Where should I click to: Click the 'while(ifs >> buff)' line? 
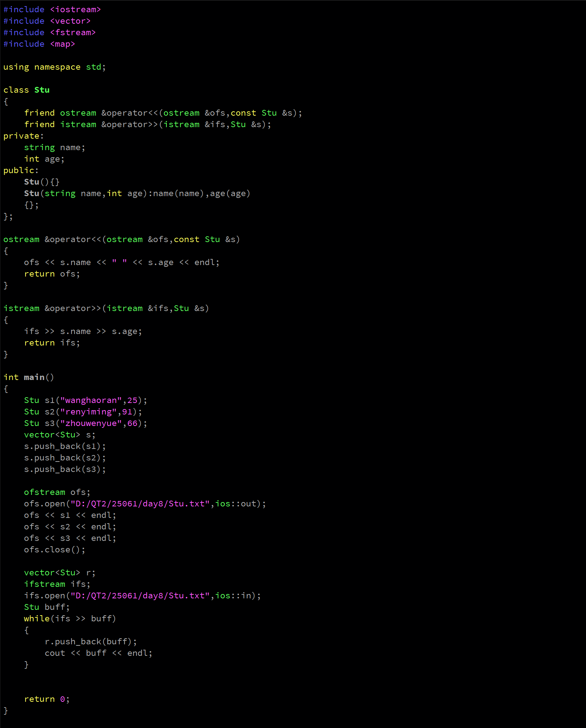coord(70,619)
